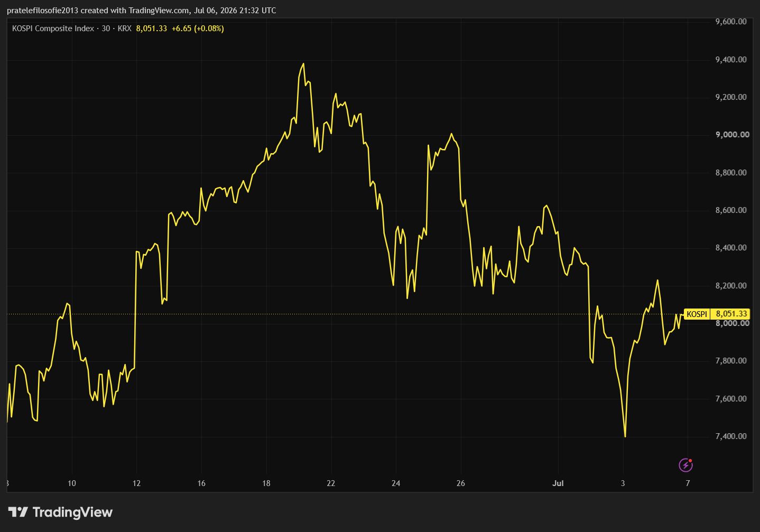The image size is (760, 532).
Task: Click the 9,400.00 price axis label
Action: 731,60
